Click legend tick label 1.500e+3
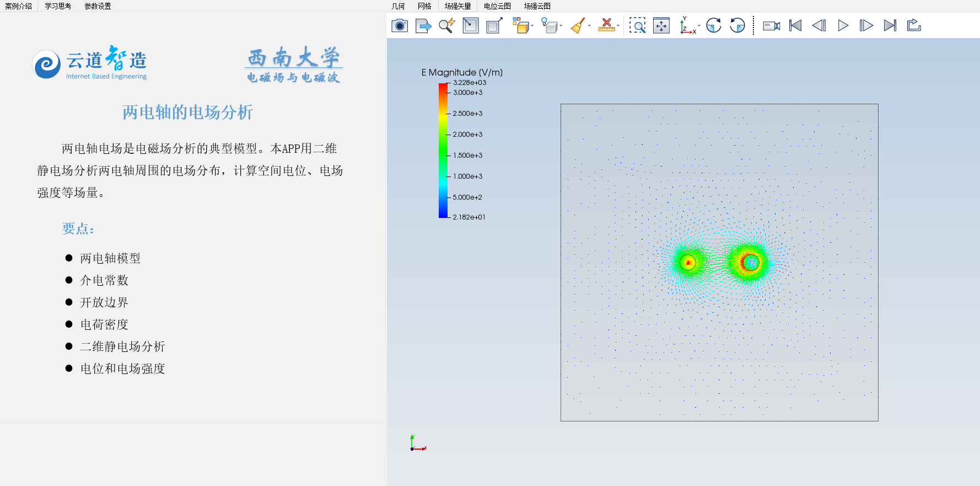Viewport: 980px width, 486px height. pos(467,156)
